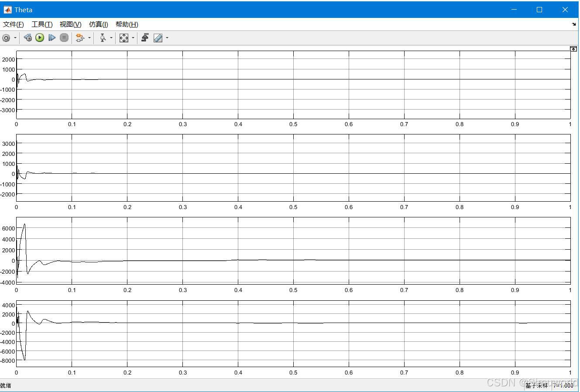Expand the zoom tool dropdown arrow
The image size is (580, 392).
[x=111, y=38]
